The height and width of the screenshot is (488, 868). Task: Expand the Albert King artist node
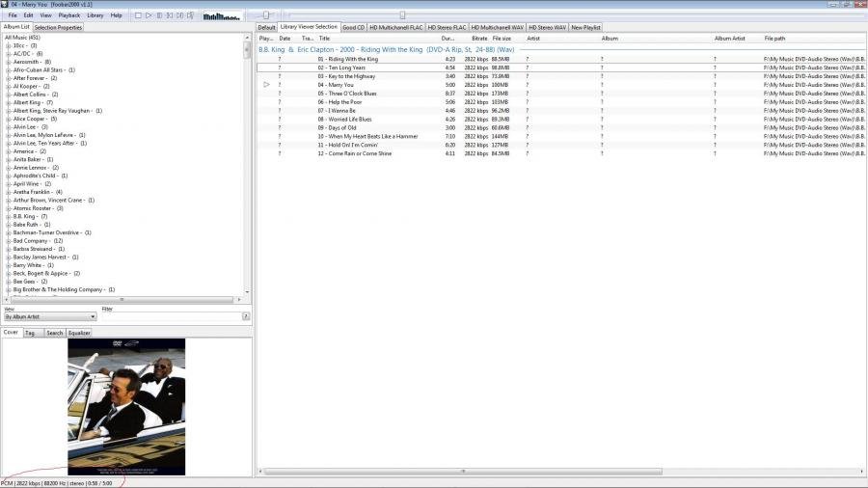(x=9, y=102)
